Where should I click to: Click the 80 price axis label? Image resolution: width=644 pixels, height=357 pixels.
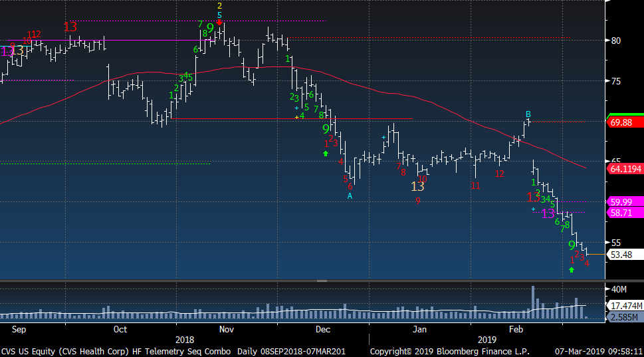click(615, 41)
